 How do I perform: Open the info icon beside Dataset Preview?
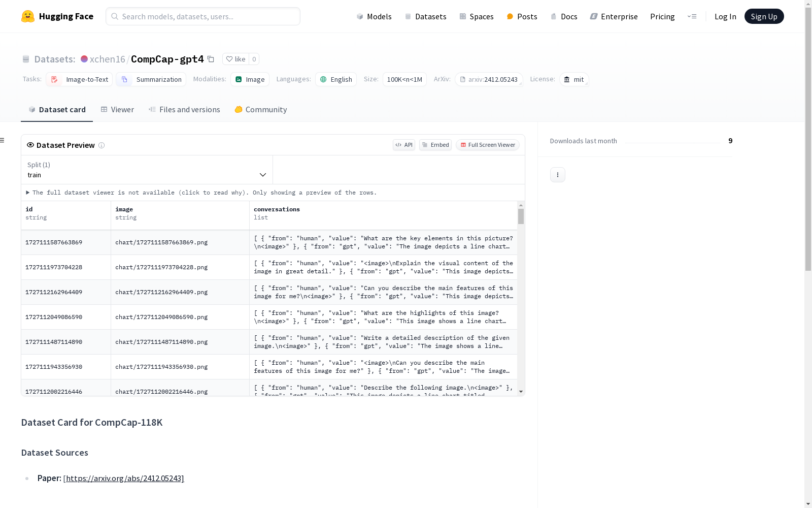101,145
